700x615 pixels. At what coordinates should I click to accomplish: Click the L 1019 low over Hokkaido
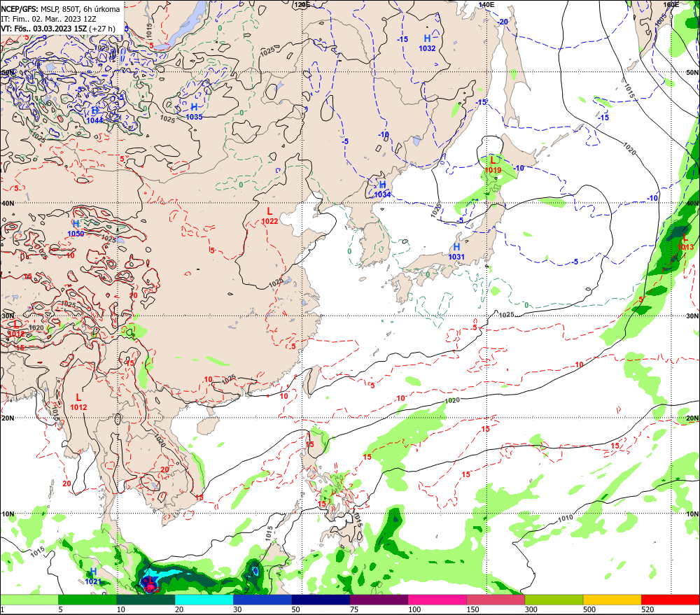[493, 164]
